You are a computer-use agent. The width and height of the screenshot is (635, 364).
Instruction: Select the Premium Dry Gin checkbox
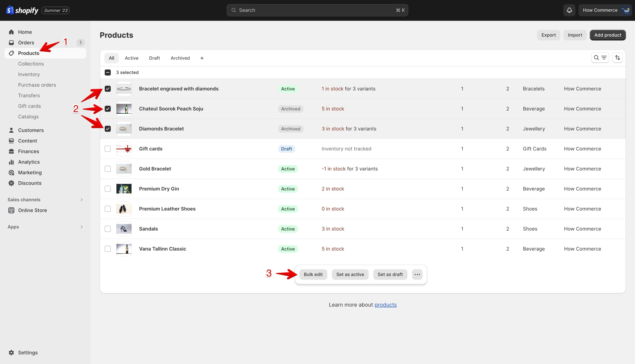coord(108,189)
